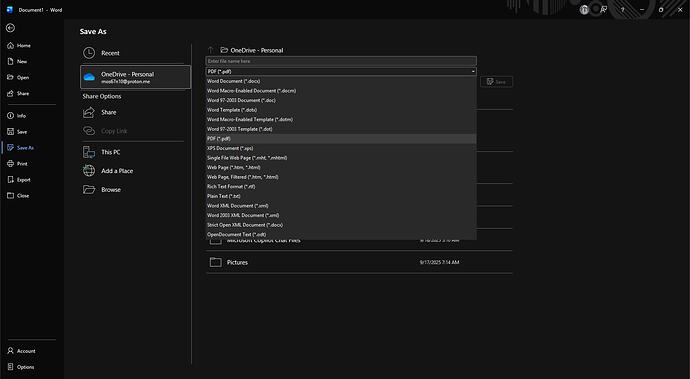
Task: Select Save As in sidebar
Action: (x=21, y=148)
